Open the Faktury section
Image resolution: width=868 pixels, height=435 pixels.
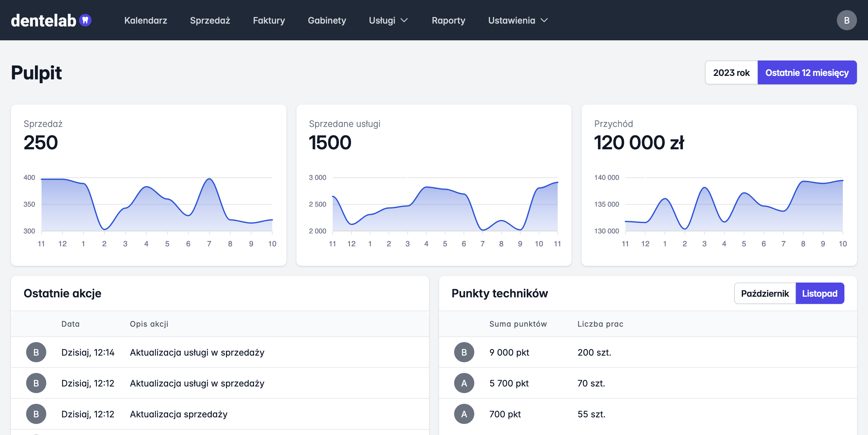269,20
